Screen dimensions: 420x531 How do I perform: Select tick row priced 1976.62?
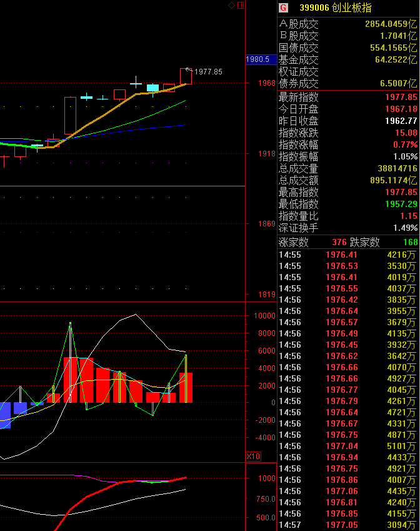(347, 357)
